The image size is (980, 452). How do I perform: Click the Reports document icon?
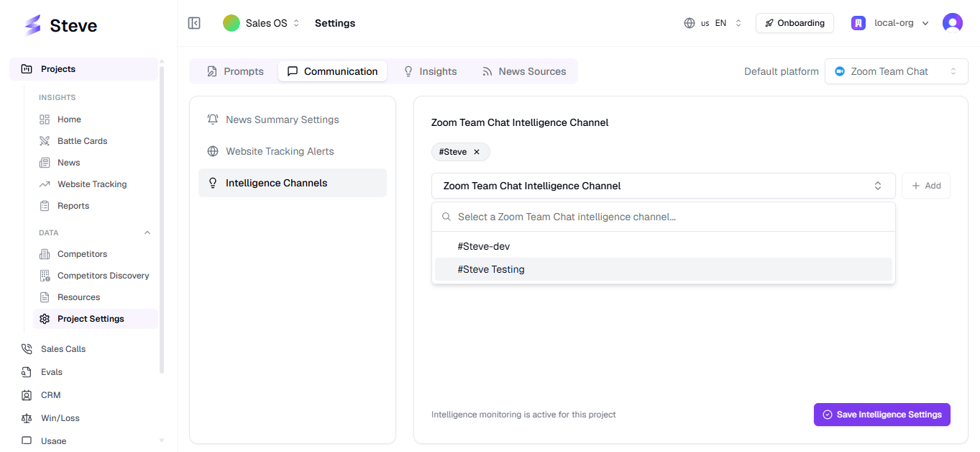(45, 206)
